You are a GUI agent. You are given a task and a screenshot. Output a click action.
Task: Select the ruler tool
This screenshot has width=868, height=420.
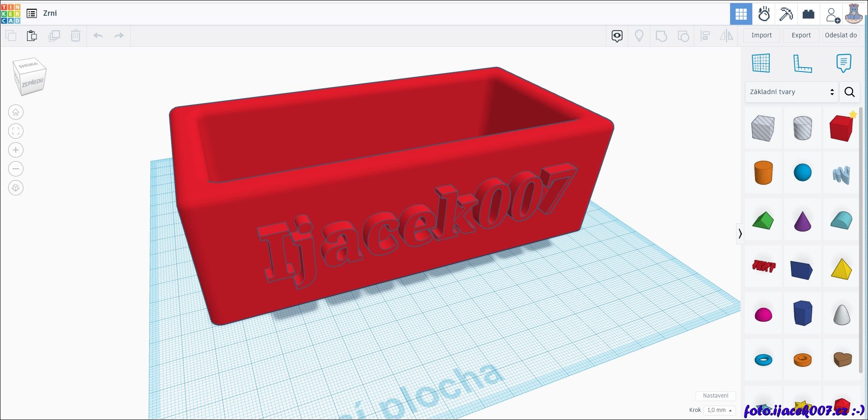click(x=802, y=63)
